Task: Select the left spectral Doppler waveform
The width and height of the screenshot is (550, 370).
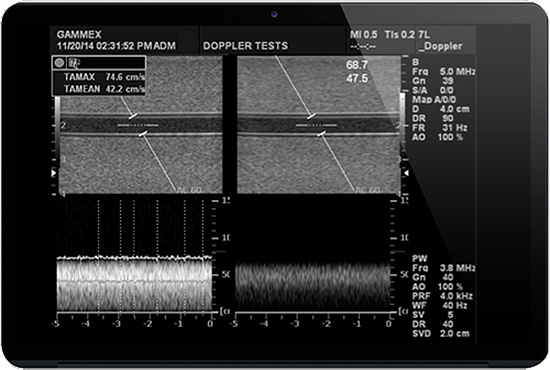Action: (134, 283)
